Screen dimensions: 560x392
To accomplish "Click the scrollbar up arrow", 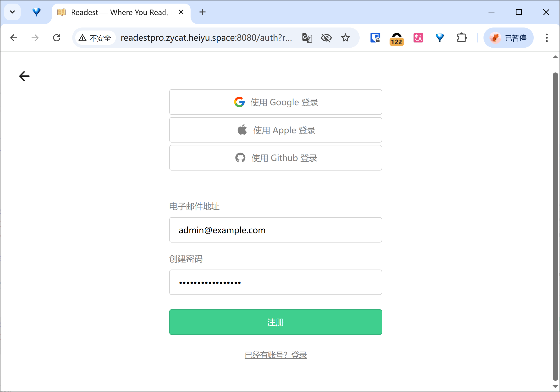I will pos(555,57).
